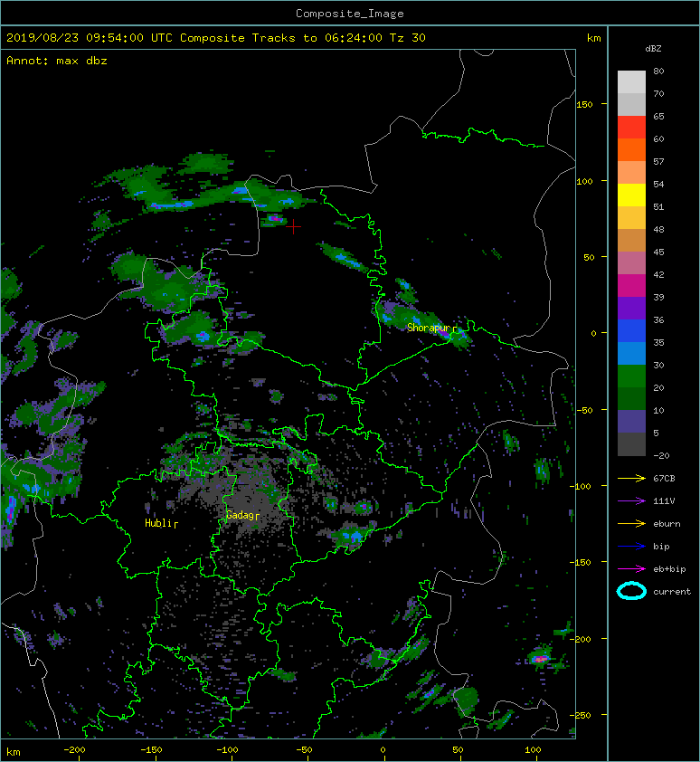Click the 'Annot: max dbz' annotation text

pyautogui.click(x=57, y=61)
